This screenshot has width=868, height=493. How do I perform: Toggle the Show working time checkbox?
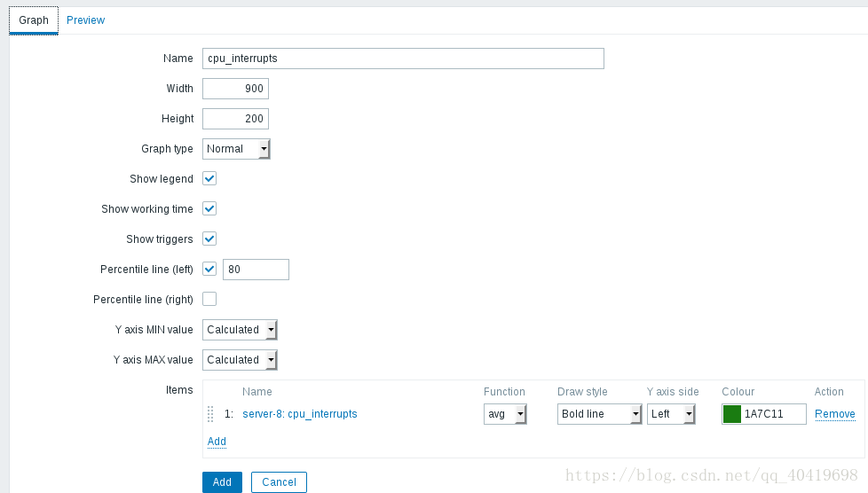(209, 208)
